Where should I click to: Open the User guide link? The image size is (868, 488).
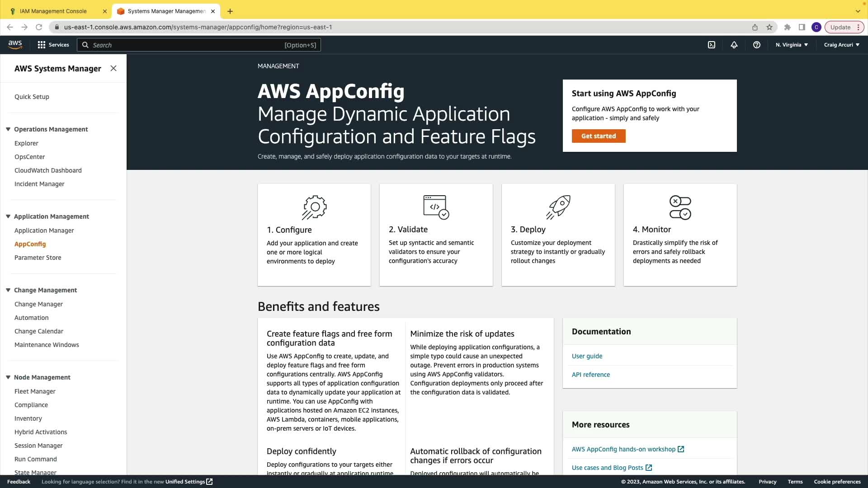pyautogui.click(x=587, y=356)
